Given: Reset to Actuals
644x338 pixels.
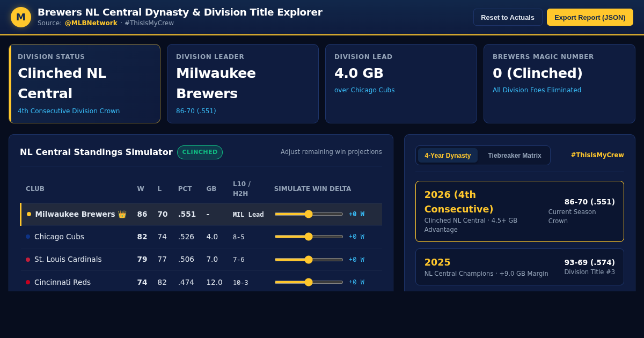Looking at the screenshot, I should [508, 17].
